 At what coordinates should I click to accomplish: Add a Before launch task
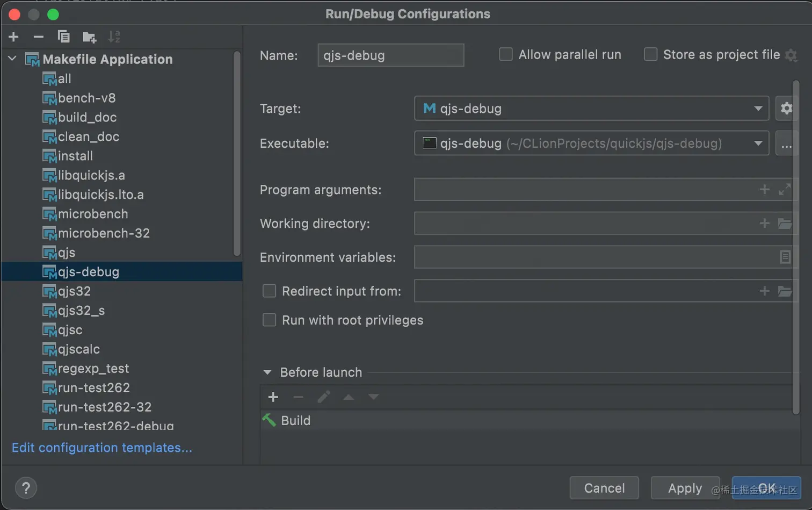273,397
